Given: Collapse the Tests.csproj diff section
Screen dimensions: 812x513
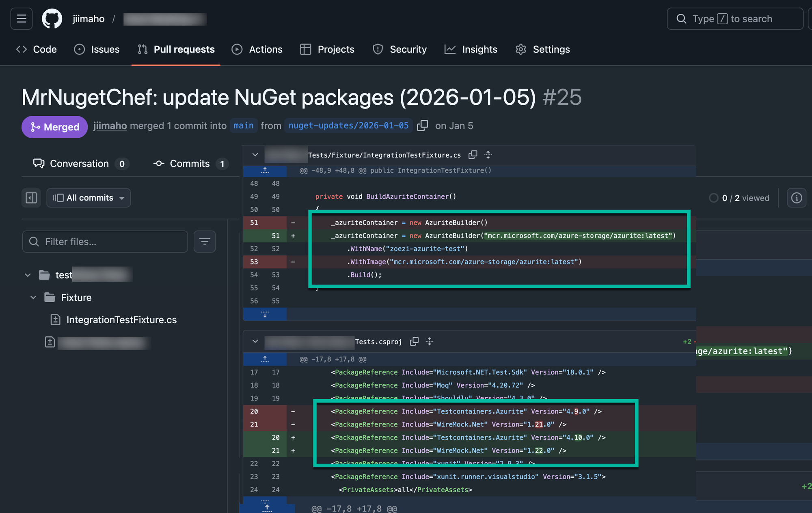Looking at the screenshot, I should click(255, 342).
